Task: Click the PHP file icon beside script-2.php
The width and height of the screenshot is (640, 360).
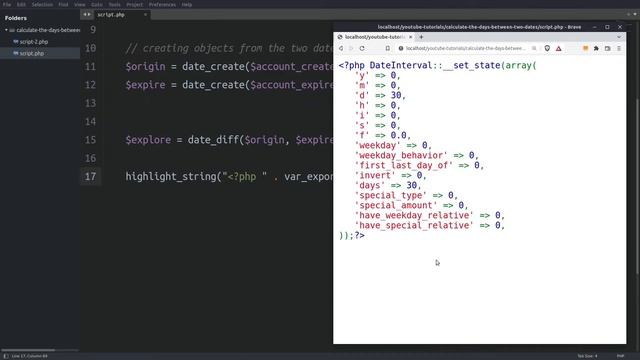Action: coord(16,42)
